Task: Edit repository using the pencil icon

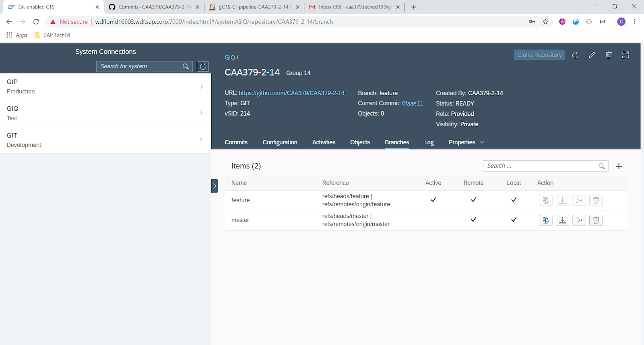Action: click(592, 55)
